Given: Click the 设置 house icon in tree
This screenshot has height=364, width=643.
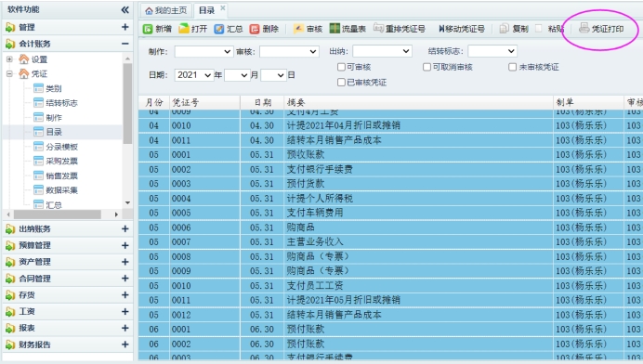Looking at the screenshot, I should point(24,59).
